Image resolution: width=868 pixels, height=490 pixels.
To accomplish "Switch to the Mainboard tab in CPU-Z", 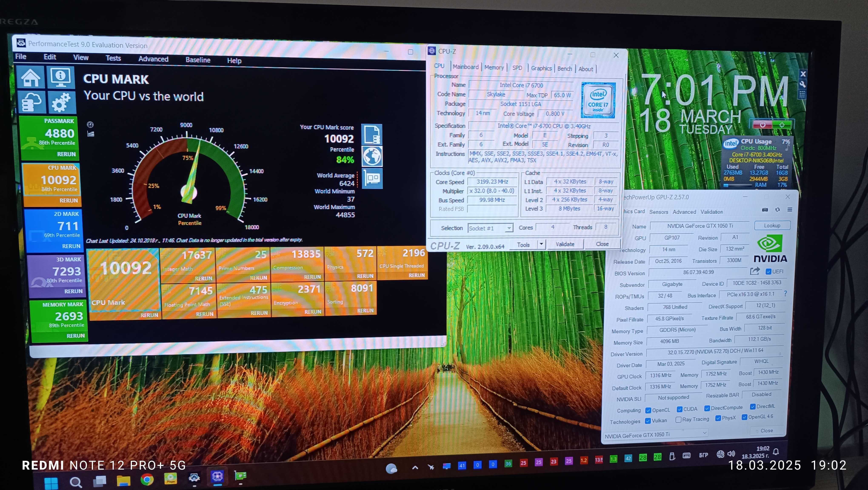I will tap(465, 67).
